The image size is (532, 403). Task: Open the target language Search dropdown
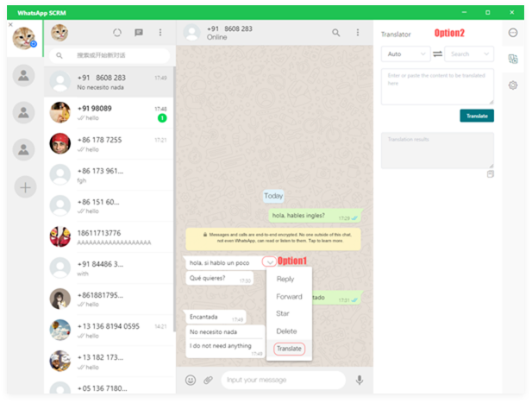(x=469, y=54)
